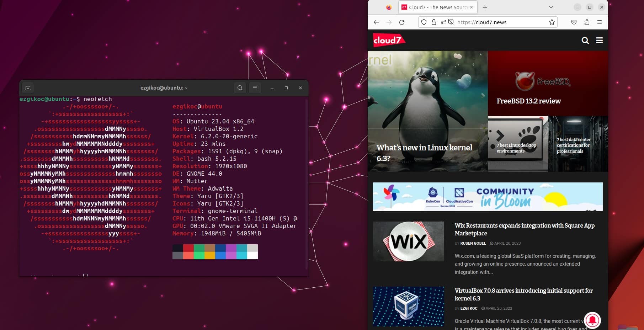The image size is (644, 330).
Task: Open terminal search with the magnifier icon
Action: [x=240, y=88]
